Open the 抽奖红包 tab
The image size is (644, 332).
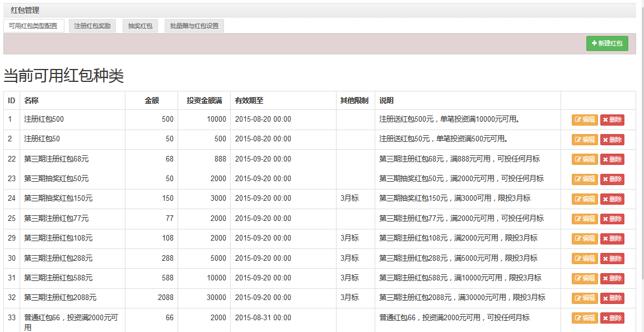click(x=140, y=26)
